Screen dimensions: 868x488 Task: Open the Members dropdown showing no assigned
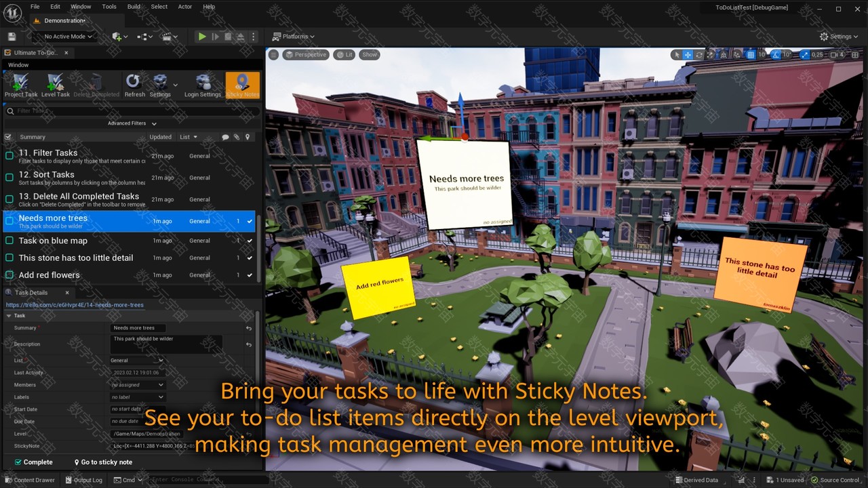click(x=138, y=385)
